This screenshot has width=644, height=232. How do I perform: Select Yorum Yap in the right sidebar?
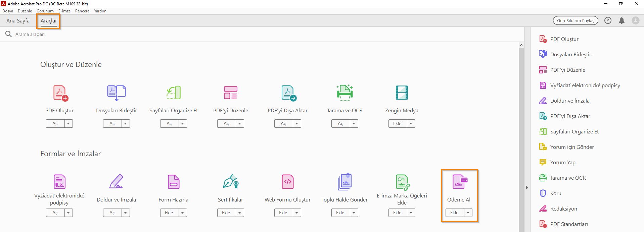tap(557, 162)
